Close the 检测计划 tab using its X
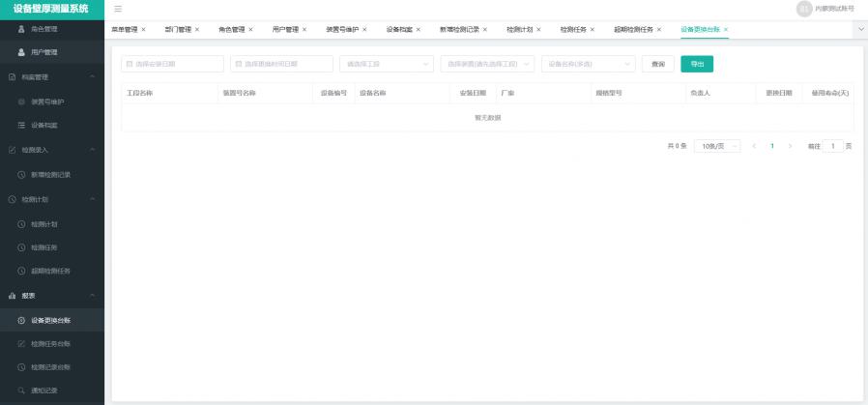 [537, 29]
